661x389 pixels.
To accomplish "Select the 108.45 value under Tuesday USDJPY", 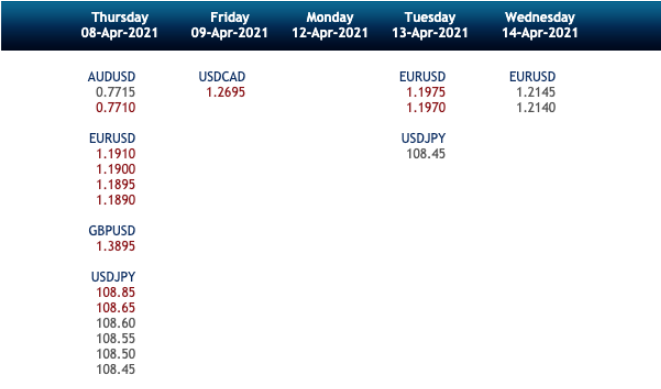I will [426, 154].
